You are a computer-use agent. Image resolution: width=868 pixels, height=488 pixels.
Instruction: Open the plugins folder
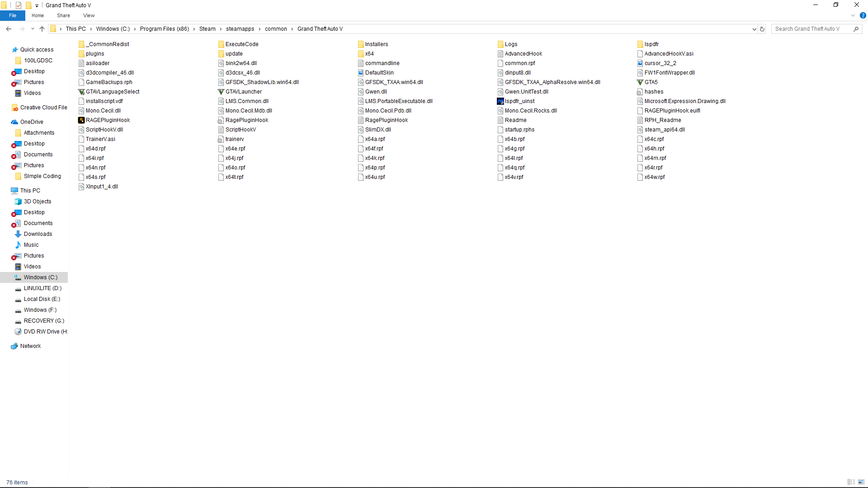pyautogui.click(x=95, y=54)
